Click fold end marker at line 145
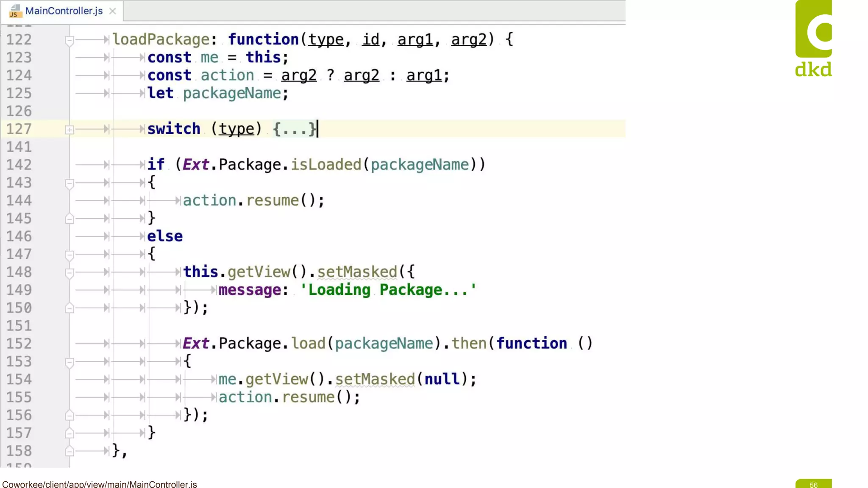 coord(70,219)
